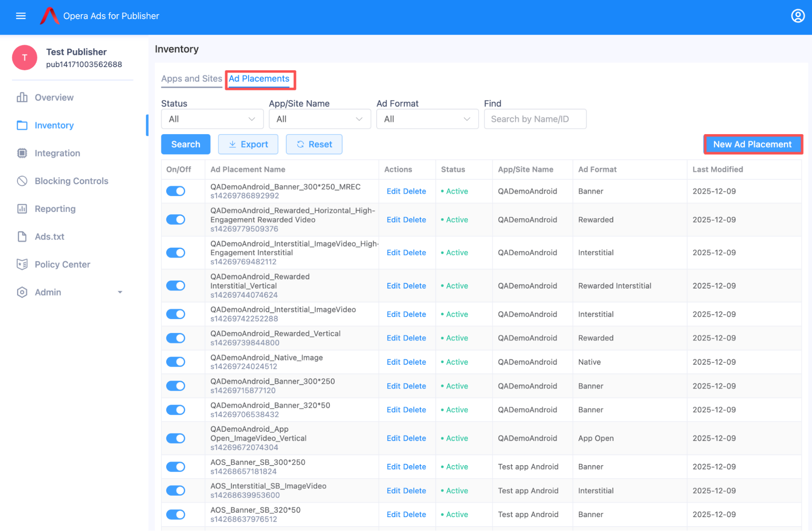
Task: Click the Reporting chart icon
Action: click(22, 209)
